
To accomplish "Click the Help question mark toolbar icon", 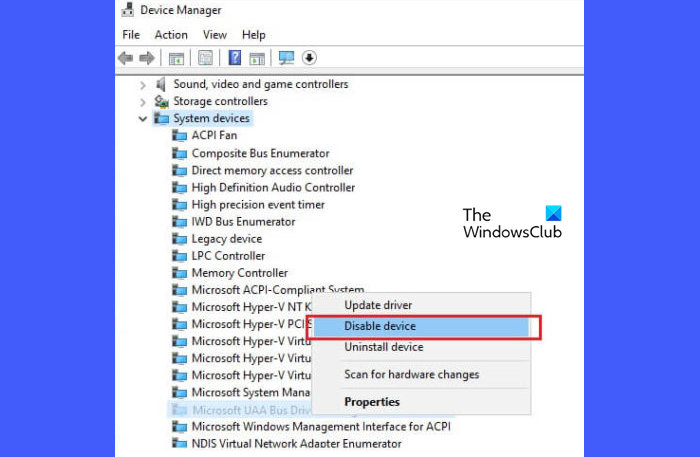I will [x=235, y=58].
